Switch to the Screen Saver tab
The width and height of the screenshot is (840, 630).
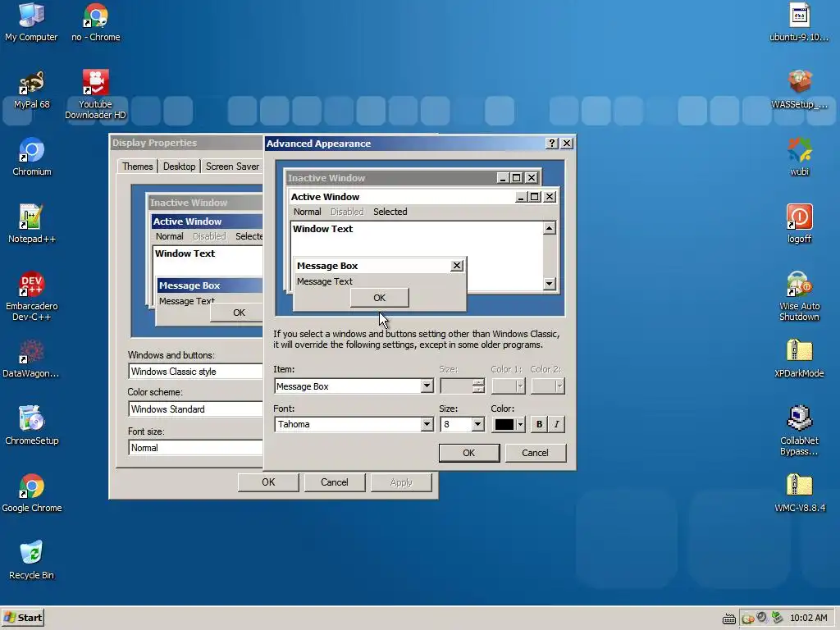point(232,166)
